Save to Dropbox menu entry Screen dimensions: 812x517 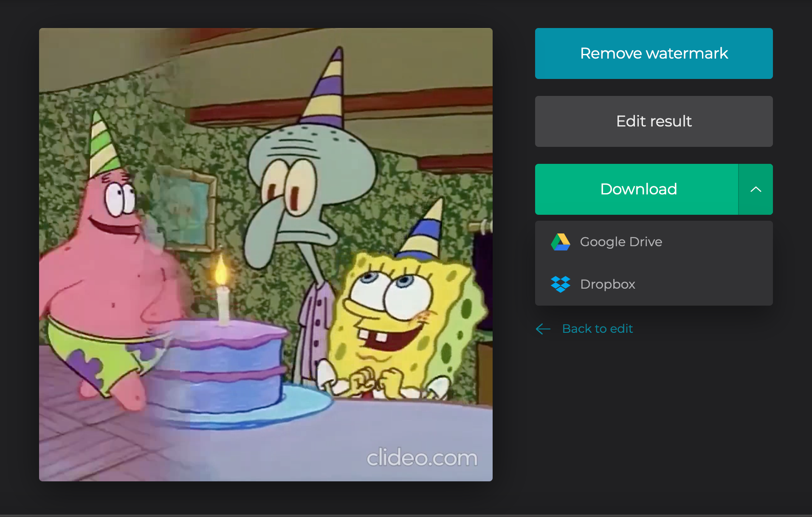pos(654,284)
